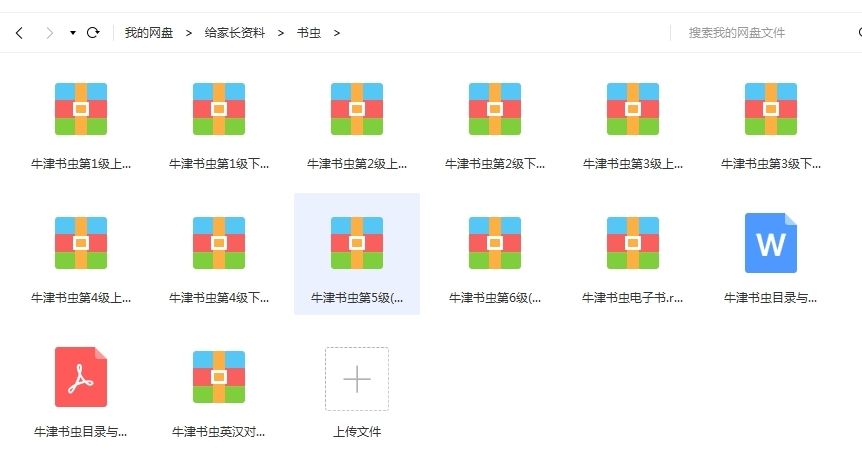Viewport: 862px width, 466px height.
Task: Select the PDF file icon 牛津书虫目录与
Action: coord(81,377)
